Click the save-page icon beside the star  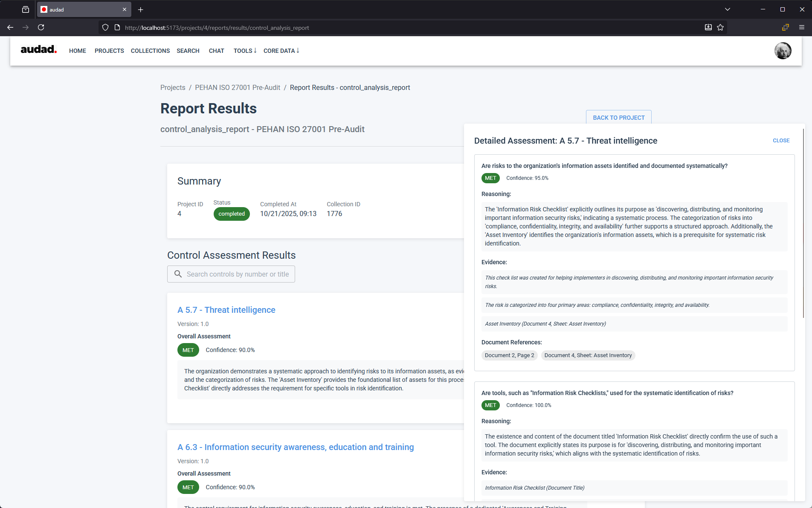708,27
